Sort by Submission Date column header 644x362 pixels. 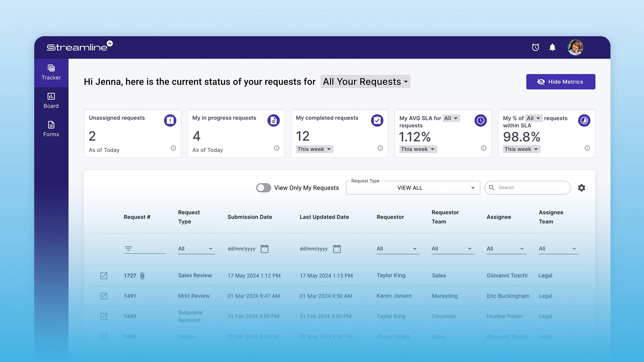pyautogui.click(x=250, y=217)
